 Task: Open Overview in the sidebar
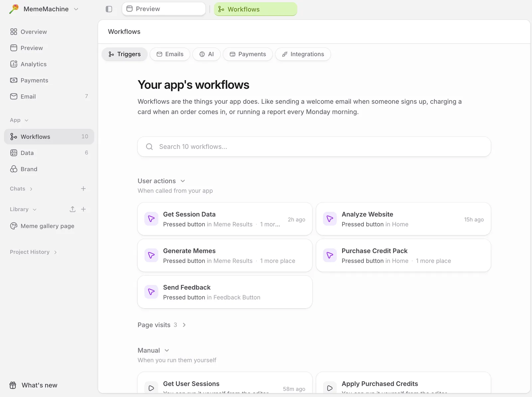coord(49,32)
